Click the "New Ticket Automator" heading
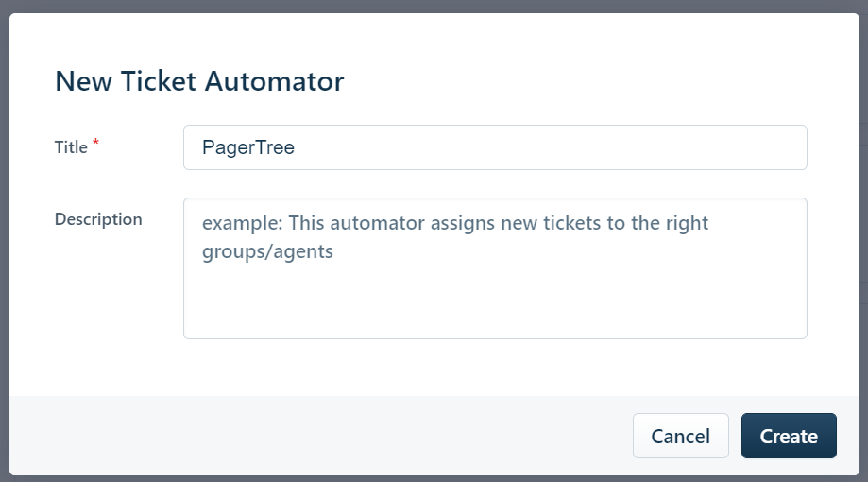Screen dimensions: 868x482 199,81
